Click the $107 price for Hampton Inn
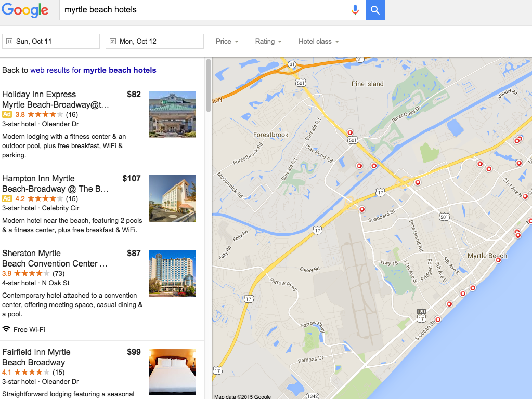532x399 pixels. 132,178
